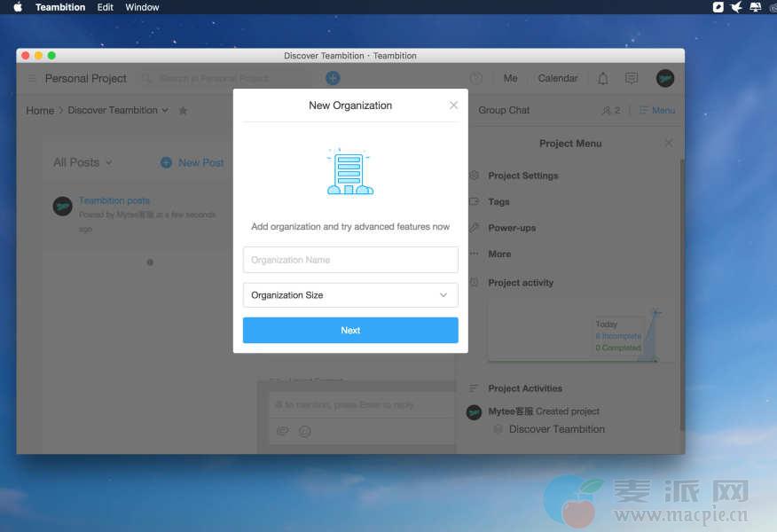The image size is (777, 532).
Task: Toggle the project Menu panel button
Action: (656, 111)
